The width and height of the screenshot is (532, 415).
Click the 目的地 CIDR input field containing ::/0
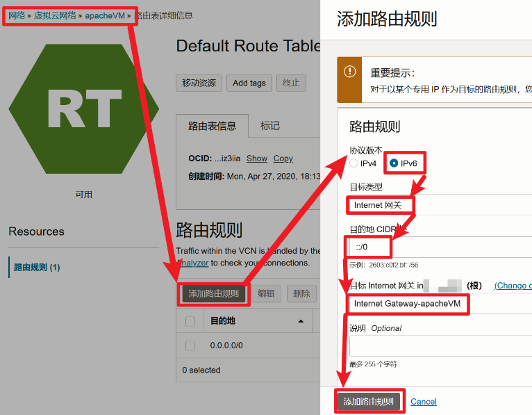point(438,246)
